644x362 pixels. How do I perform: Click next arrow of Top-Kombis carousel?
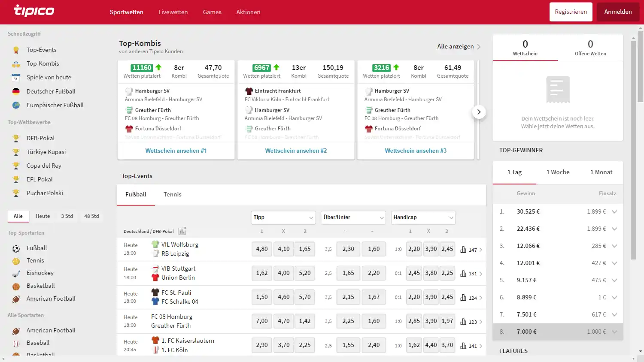(479, 112)
